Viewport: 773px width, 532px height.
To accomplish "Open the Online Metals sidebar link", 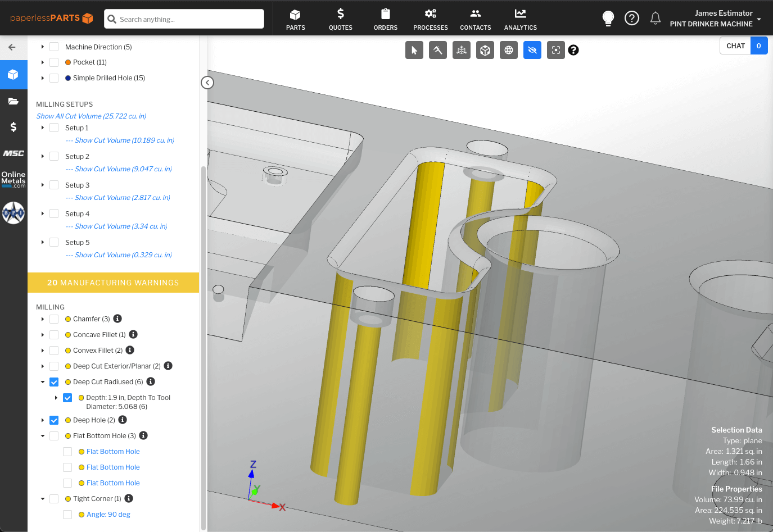I will pos(13,179).
